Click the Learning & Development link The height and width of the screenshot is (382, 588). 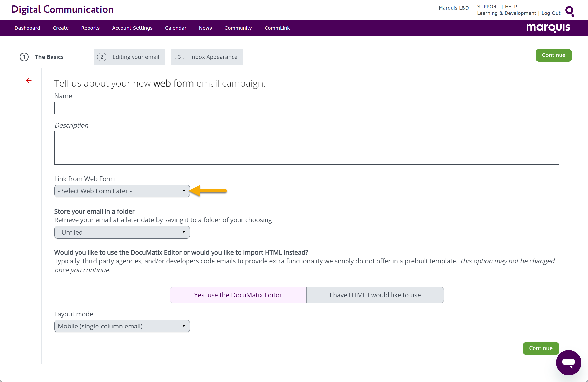click(x=506, y=13)
